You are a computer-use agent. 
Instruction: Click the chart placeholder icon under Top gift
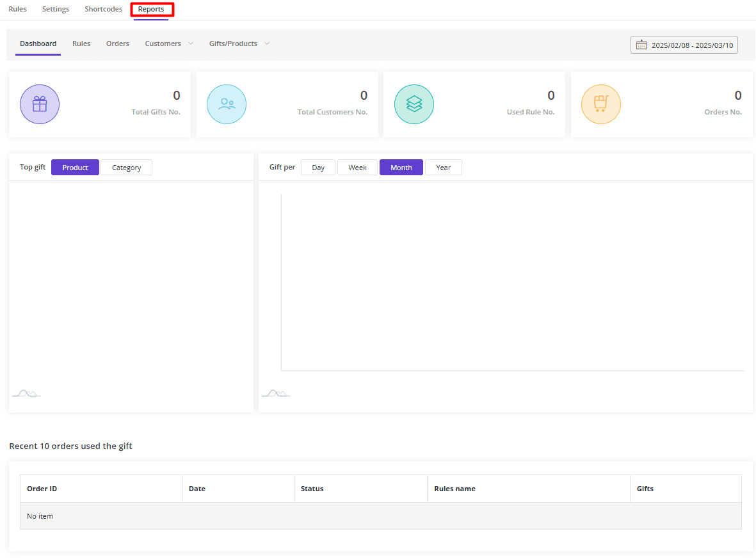(x=26, y=393)
